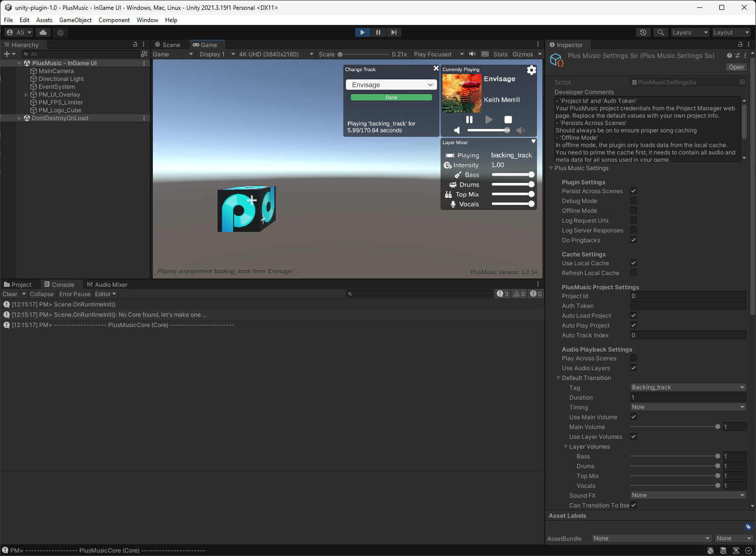Click the Step frame button
This screenshot has height=556, width=756.
[x=393, y=32]
